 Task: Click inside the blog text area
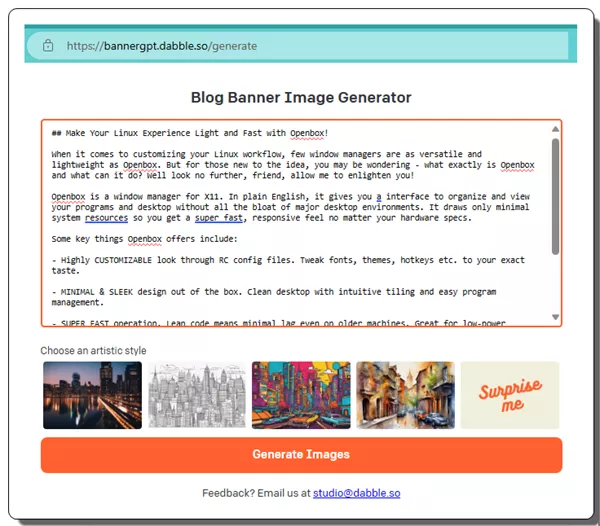coord(301,223)
